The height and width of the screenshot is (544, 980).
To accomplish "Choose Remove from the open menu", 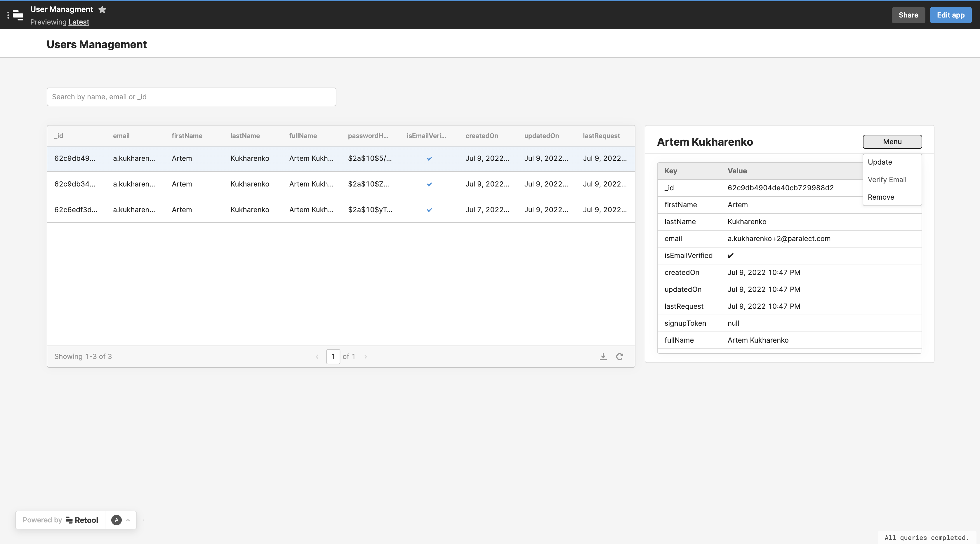I will click(x=881, y=197).
